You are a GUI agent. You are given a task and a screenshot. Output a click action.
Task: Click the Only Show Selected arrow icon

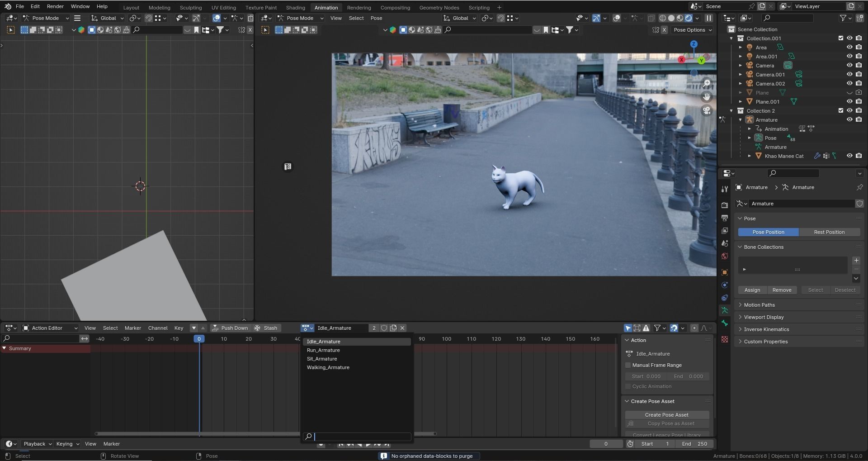(628, 328)
